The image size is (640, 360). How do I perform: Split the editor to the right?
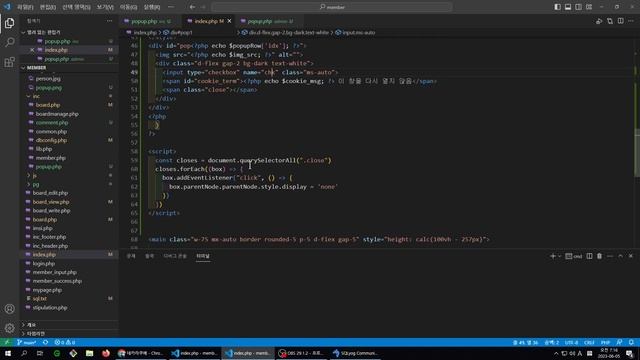[x=620, y=21]
